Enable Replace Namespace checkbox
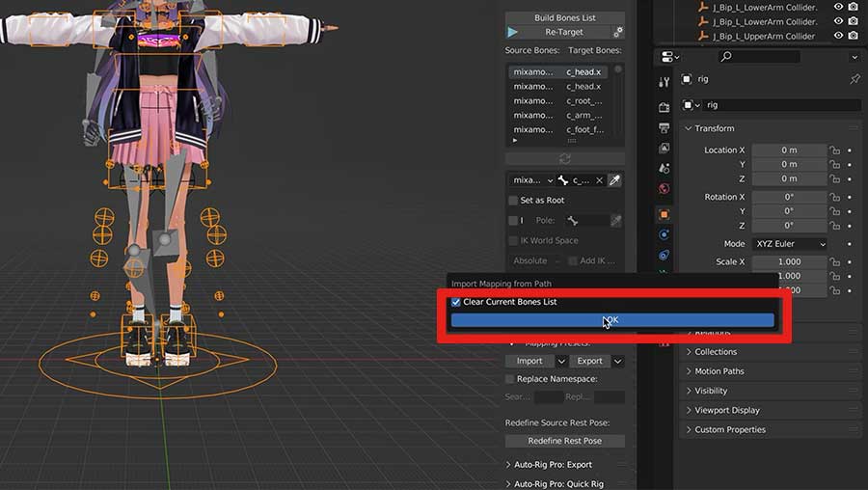The image size is (868, 490). pos(510,379)
